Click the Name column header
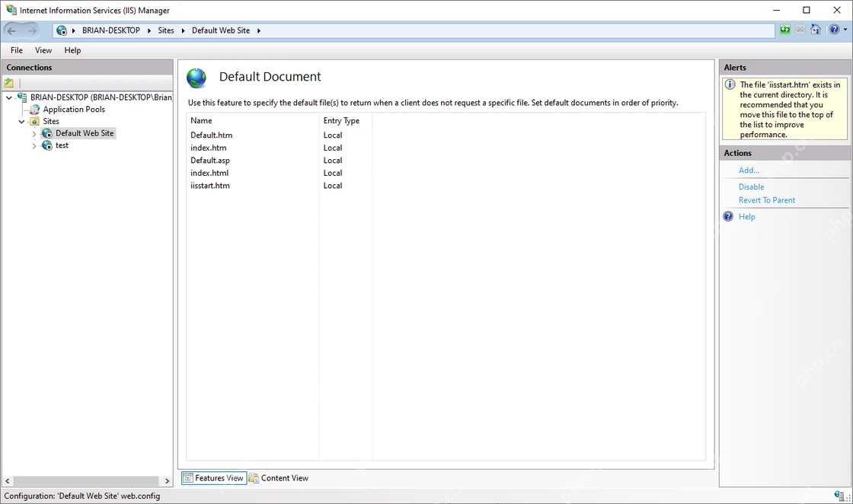The width and height of the screenshot is (853, 504). 252,121
